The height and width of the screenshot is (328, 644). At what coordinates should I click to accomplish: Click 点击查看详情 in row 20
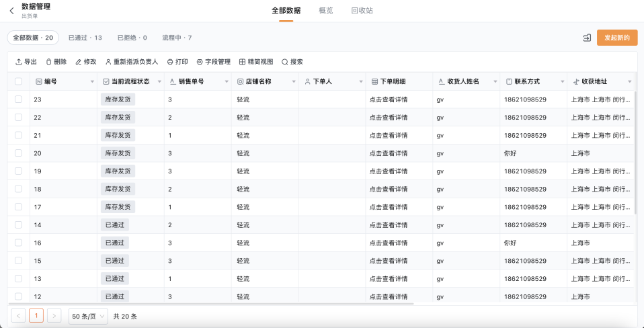[x=389, y=153]
